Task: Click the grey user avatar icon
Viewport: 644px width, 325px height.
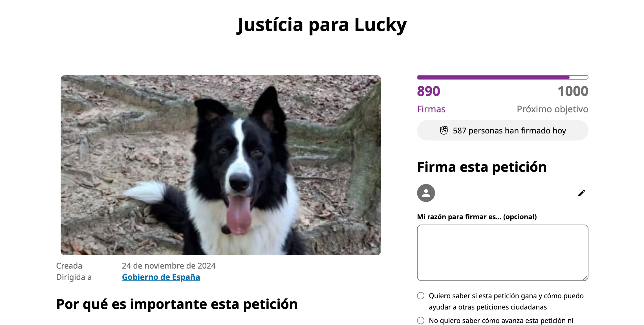Action: click(x=426, y=193)
